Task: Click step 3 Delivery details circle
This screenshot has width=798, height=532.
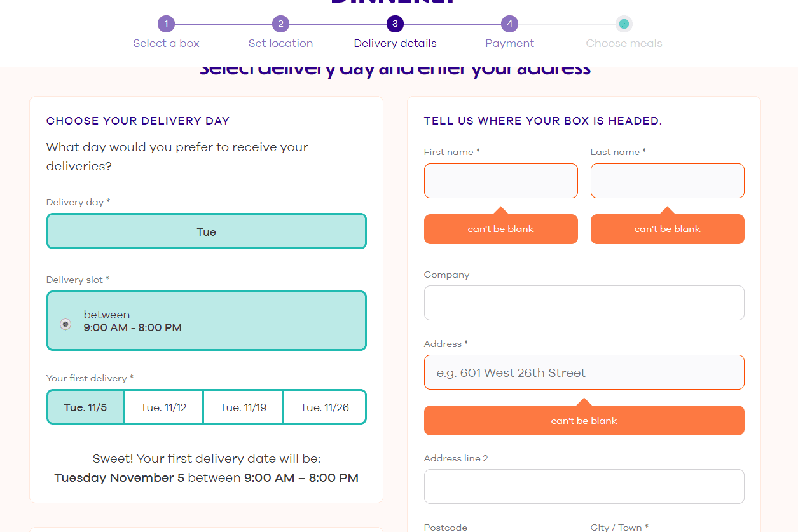Action: [x=395, y=24]
